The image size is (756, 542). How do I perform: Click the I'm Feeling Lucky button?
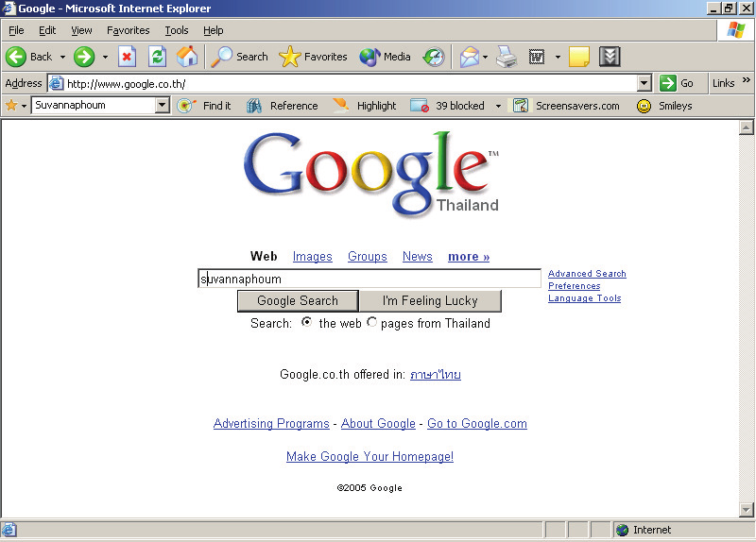point(430,300)
